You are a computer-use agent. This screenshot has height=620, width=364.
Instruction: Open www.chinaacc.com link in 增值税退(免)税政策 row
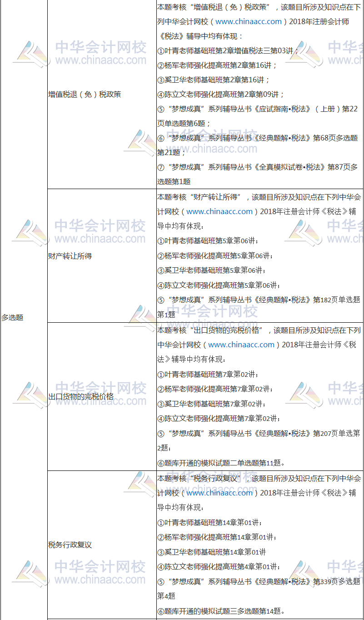coord(249,21)
